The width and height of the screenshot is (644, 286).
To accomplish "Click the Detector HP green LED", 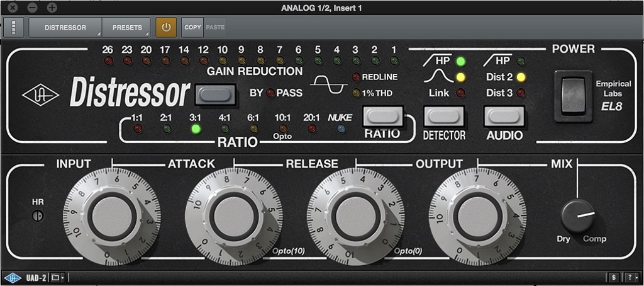I will (461, 62).
